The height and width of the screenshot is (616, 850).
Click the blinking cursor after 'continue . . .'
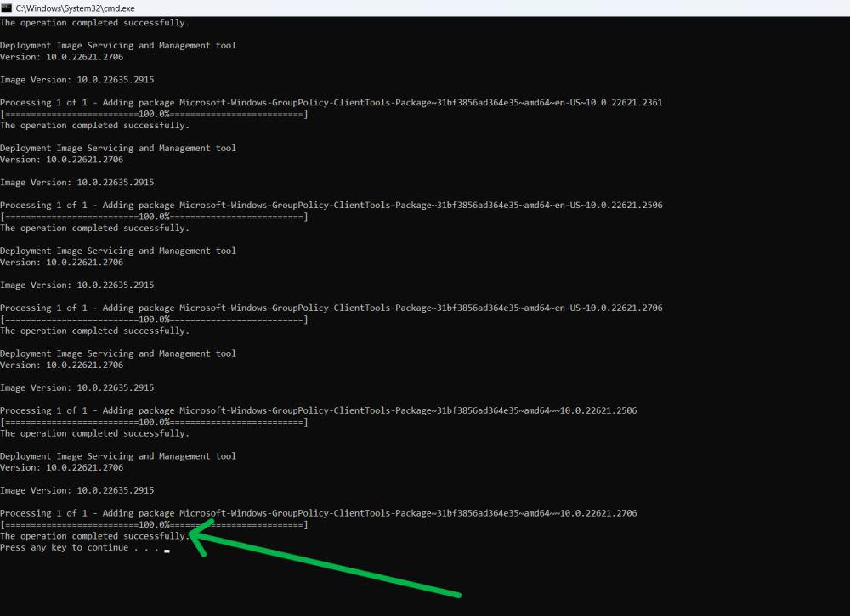point(167,551)
